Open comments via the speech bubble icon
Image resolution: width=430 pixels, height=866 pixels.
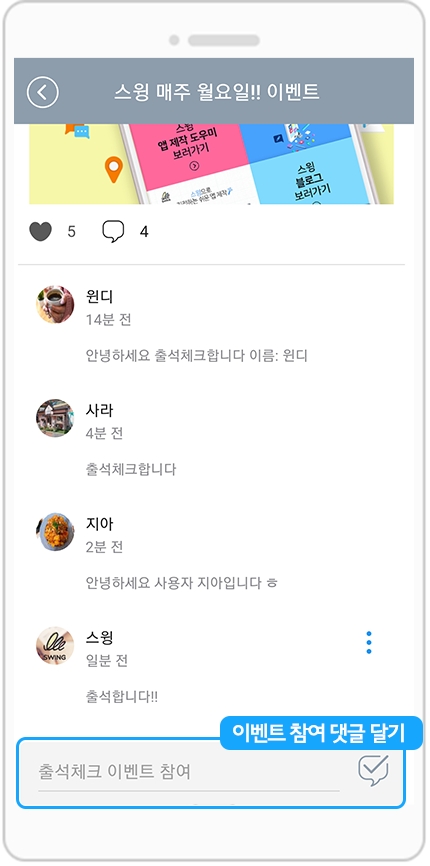pos(113,231)
